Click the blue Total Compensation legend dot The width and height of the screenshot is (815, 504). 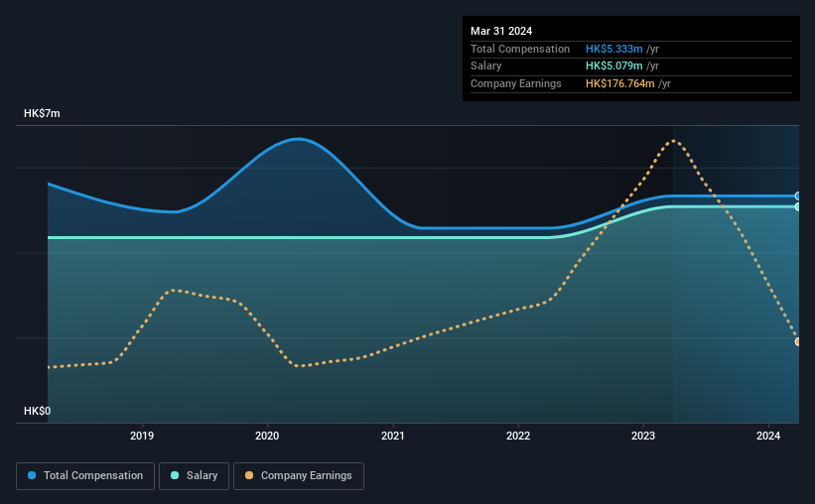click(32, 475)
